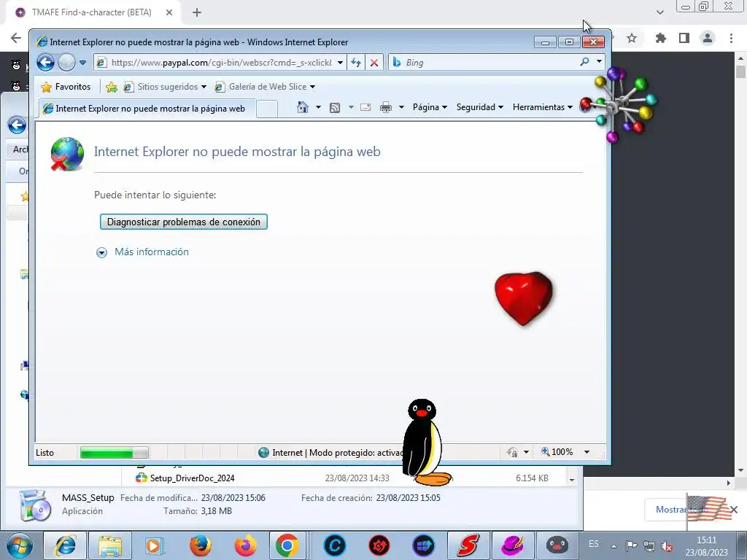Click Chrome back arrow button
The width and height of the screenshot is (747, 560).
16,38
